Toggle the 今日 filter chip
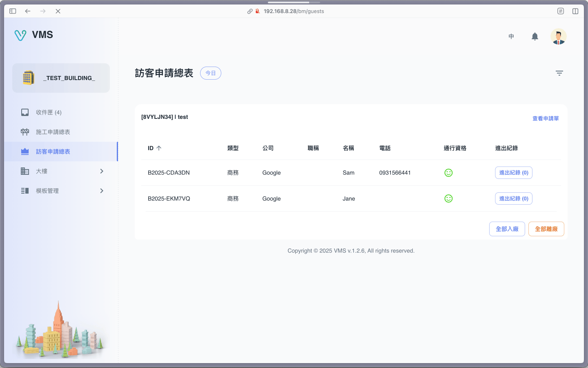The height and width of the screenshot is (368, 588). [210, 73]
